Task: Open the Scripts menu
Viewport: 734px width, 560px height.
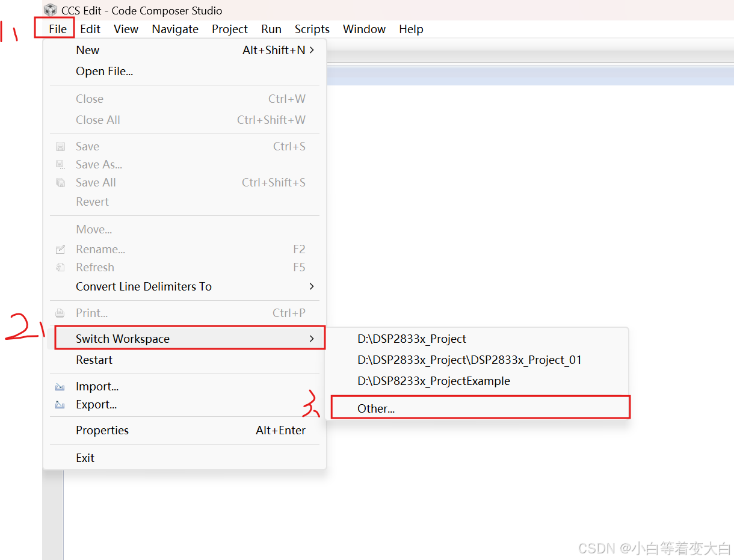Action: coord(312,29)
